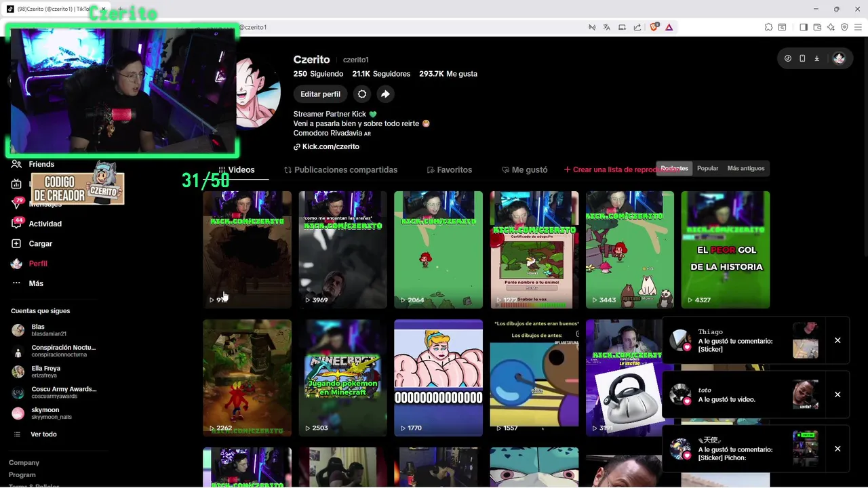868x488 pixels.
Task: Dismiss the Thiago notification
Action: pyautogui.click(x=837, y=340)
